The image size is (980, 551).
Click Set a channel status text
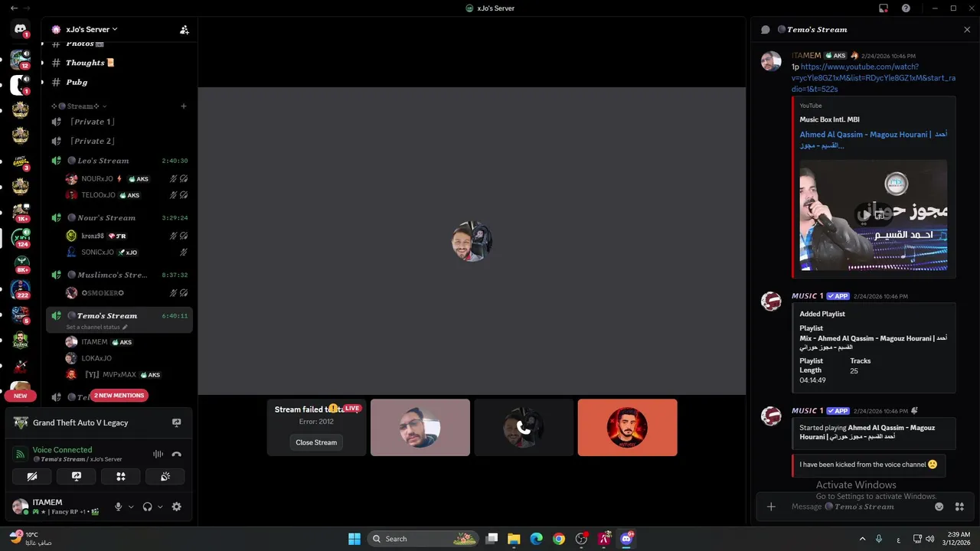(x=93, y=327)
